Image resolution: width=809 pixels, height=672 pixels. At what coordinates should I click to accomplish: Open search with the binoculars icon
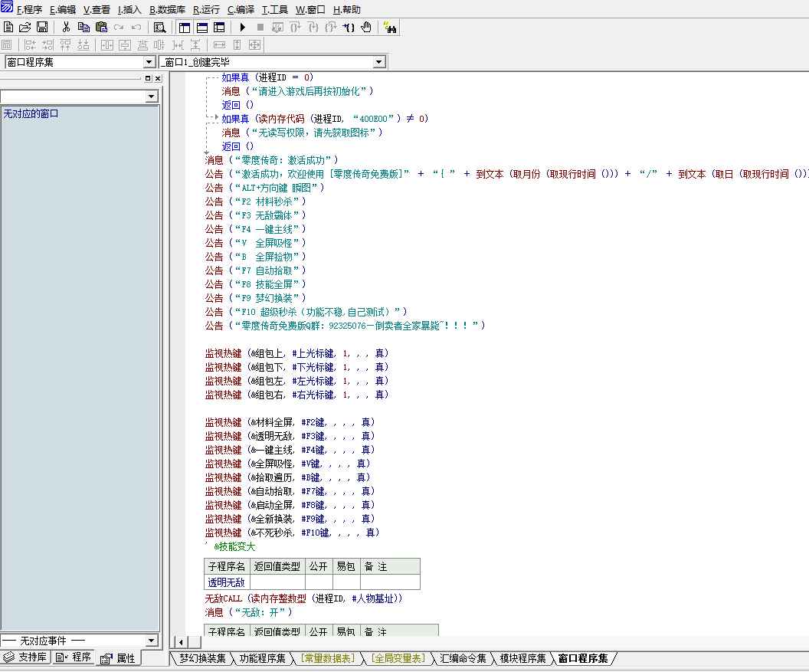pyautogui.click(x=389, y=28)
